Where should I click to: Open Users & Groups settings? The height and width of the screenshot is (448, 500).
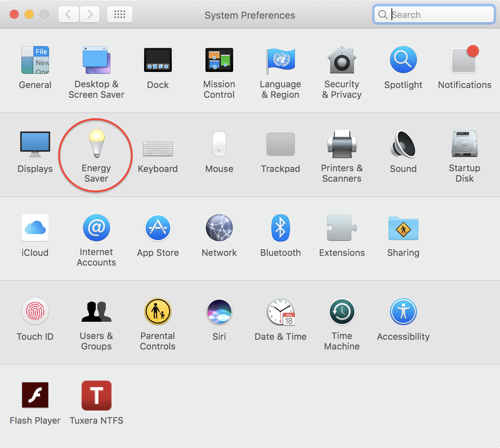(96, 311)
